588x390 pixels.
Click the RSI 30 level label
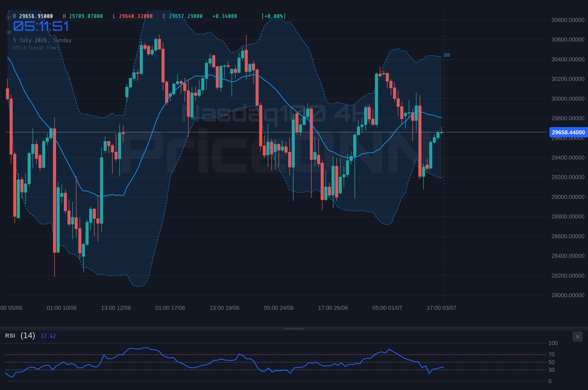pyautogui.click(x=551, y=370)
